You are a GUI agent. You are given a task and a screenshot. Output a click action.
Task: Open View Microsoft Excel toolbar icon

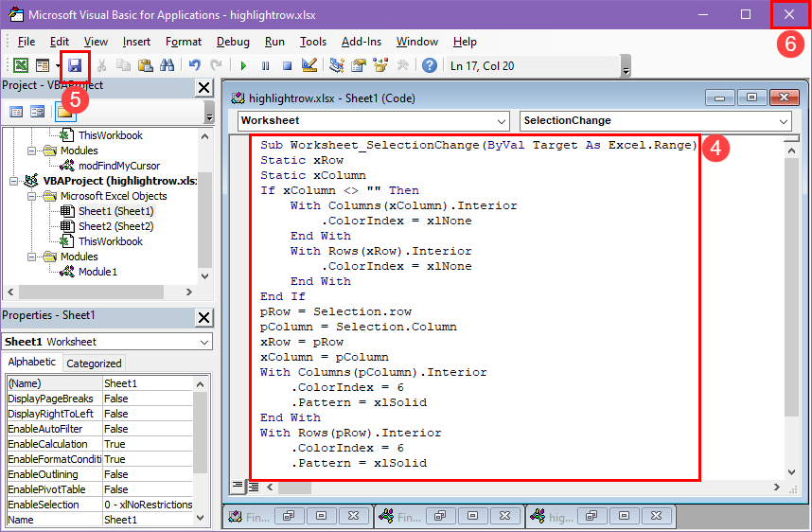[21, 65]
